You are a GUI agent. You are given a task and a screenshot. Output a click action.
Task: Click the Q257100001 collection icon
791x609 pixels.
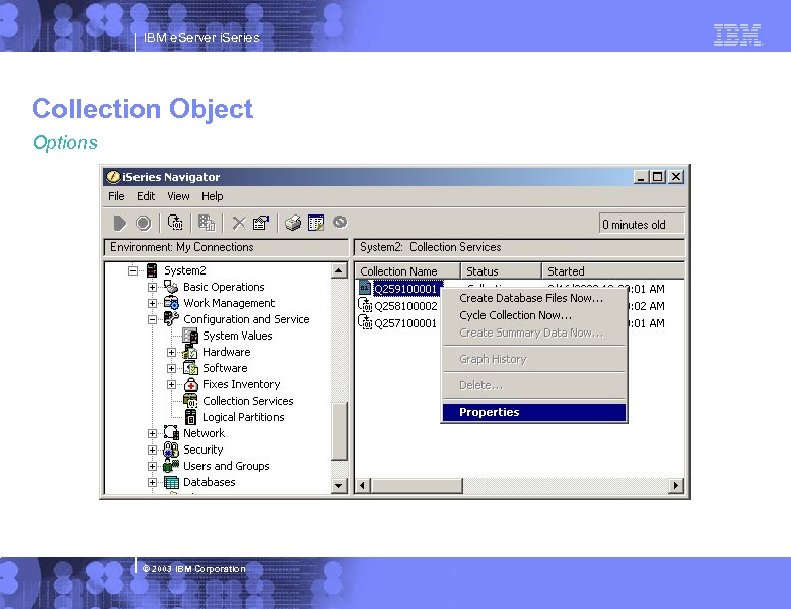(x=365, y=322)
